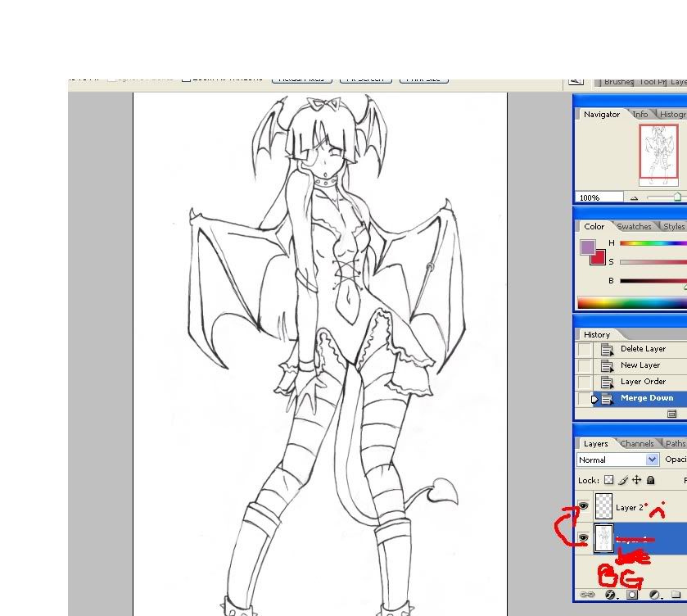Set history brush source beside New Layer
The width and height of the screenshot is (687, 616).
pos(584,365)
